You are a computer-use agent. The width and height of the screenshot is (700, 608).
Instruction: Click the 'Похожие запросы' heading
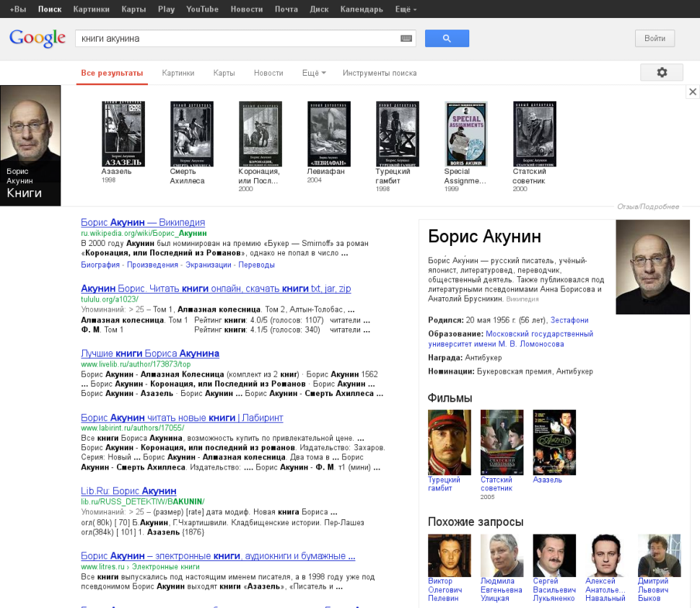(476, 521)
